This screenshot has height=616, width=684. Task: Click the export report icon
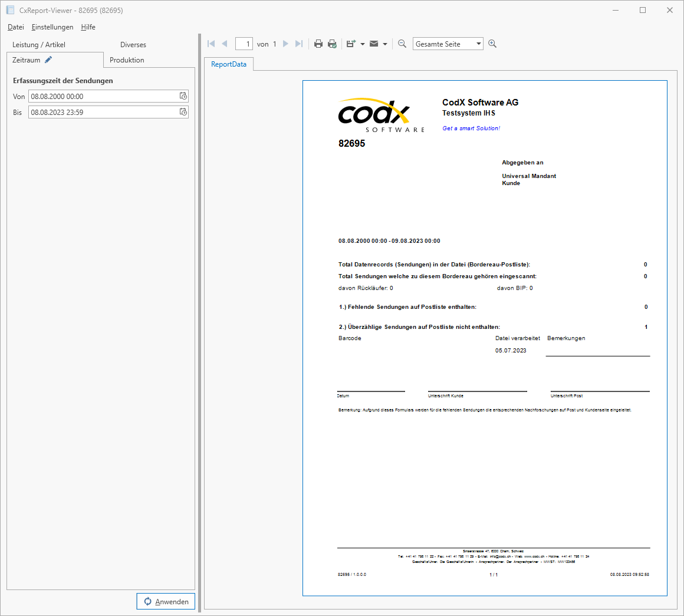tap(351, 44)
